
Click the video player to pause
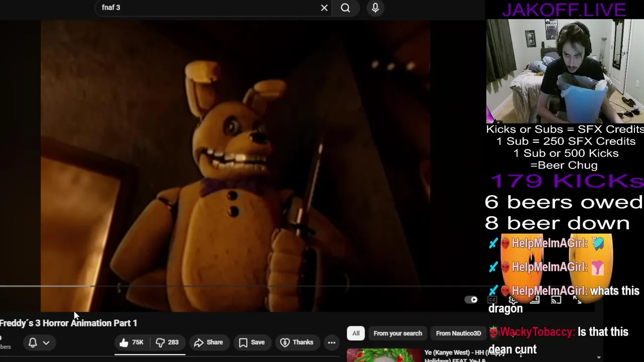[235, 166]
